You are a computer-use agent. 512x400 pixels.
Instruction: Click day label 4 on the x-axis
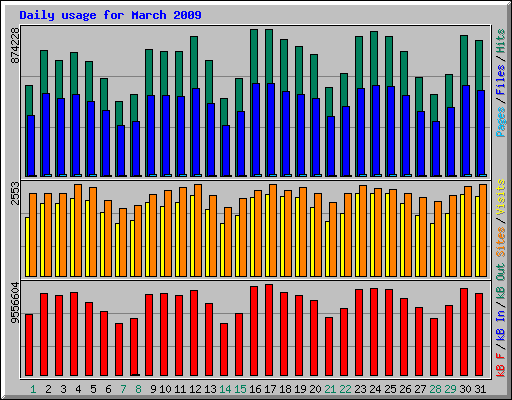[78, 389]
